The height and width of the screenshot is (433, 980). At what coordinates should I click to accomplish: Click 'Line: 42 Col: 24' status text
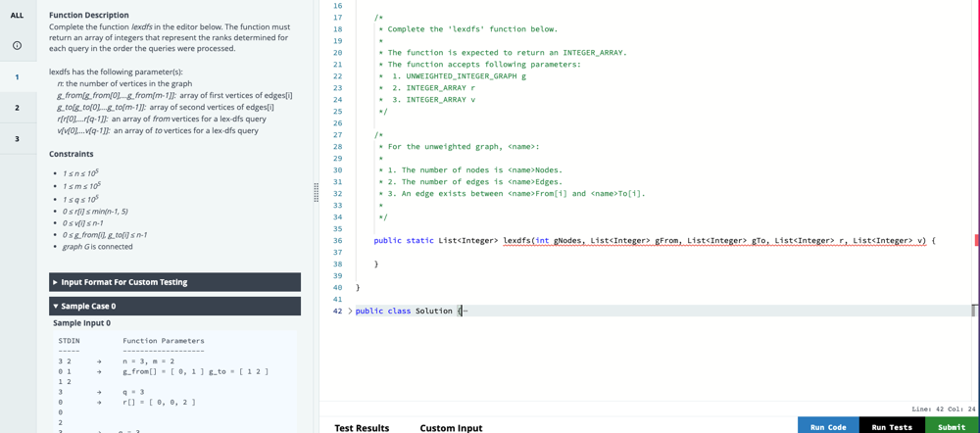[943, 409]
